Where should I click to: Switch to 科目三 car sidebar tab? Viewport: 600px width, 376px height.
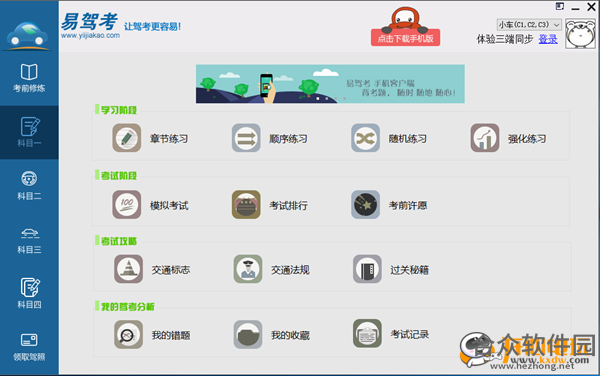coord(29,240)
